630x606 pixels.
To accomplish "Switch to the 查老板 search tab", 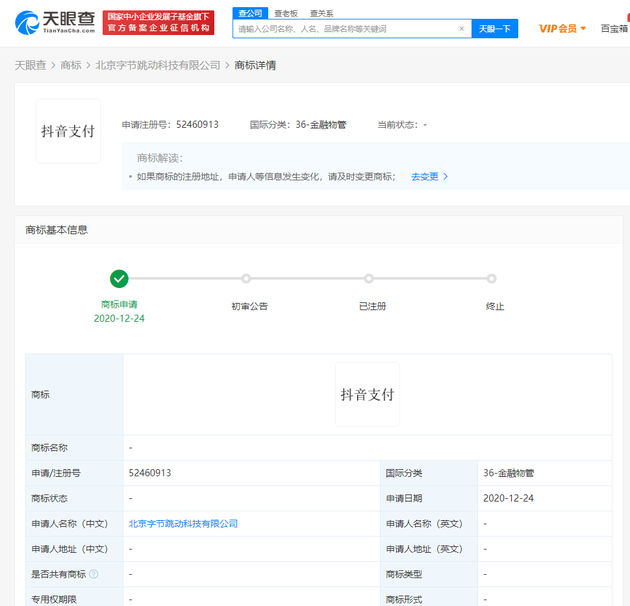I will coord(286,14).
